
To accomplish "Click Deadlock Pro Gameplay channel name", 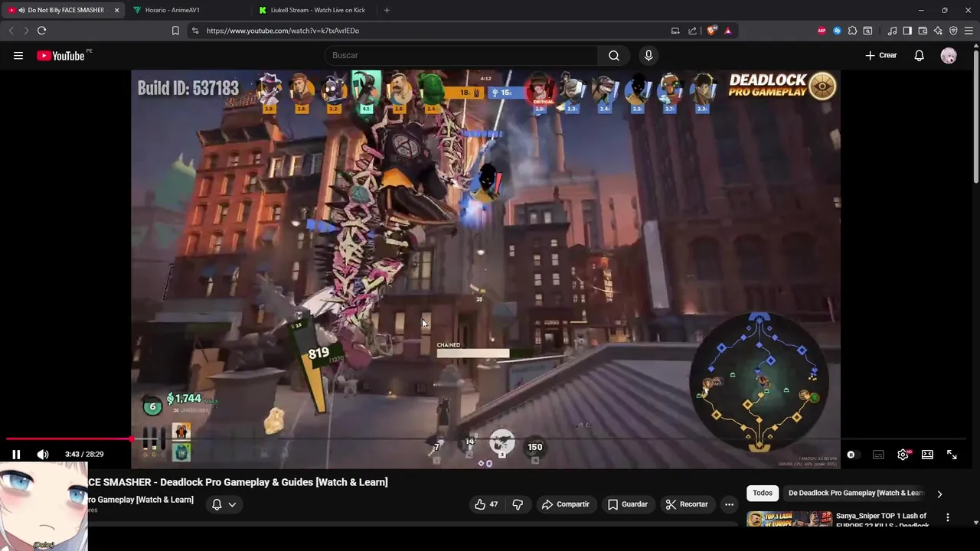I will point(140,500).
